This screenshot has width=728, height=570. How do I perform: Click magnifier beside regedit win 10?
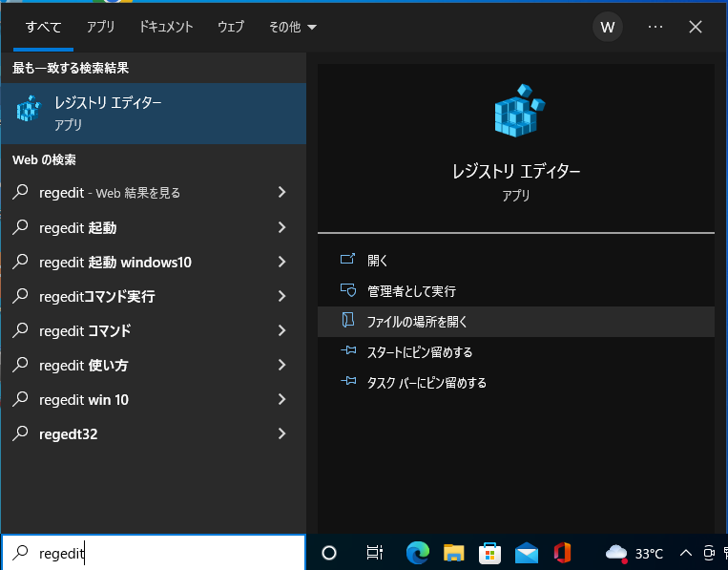(x=20, y=399)
